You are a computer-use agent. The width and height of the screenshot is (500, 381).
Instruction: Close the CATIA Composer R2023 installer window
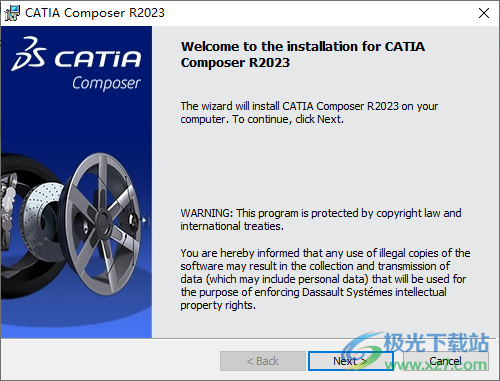tap(484, 13)
